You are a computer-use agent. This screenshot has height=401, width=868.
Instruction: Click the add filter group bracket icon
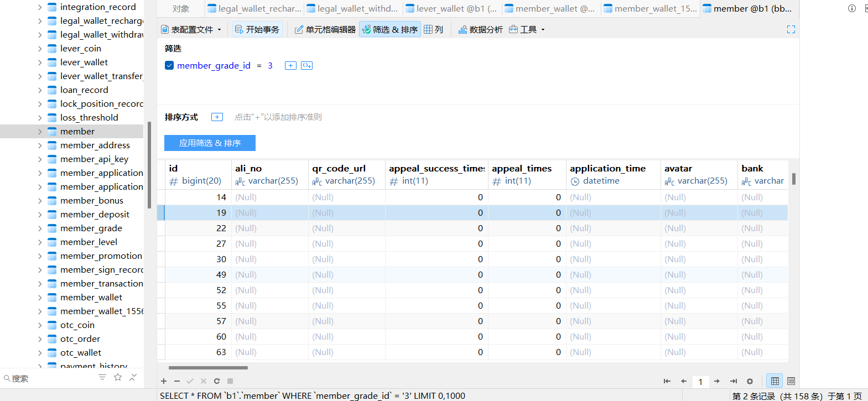(306, 65)
